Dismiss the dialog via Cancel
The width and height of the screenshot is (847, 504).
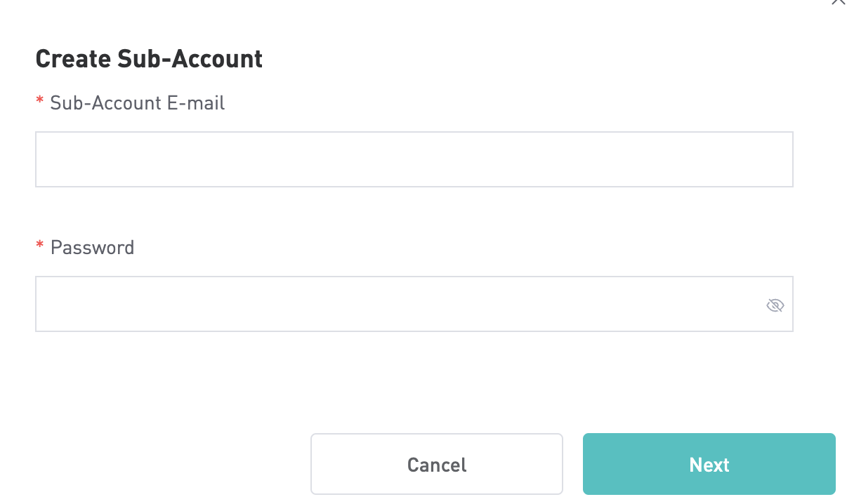[437, 464]
